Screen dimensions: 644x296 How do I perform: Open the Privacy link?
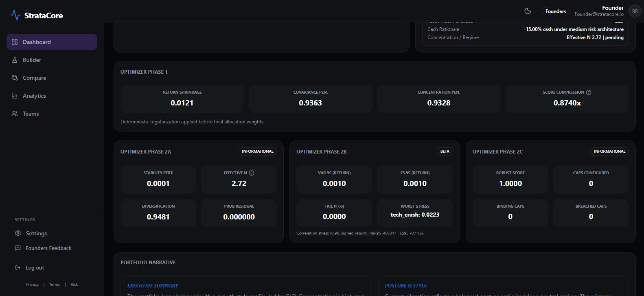click(x=32, y=285)
